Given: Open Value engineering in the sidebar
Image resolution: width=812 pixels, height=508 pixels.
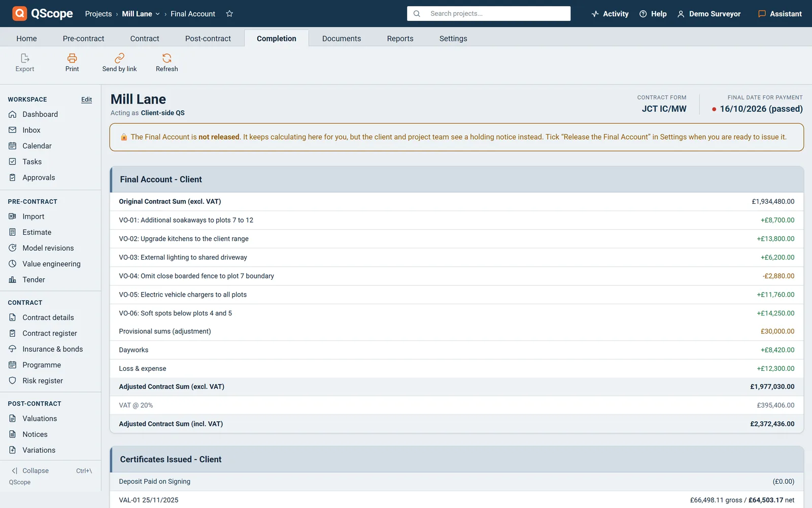Looking at the screenshot, I should click(50, 264).
